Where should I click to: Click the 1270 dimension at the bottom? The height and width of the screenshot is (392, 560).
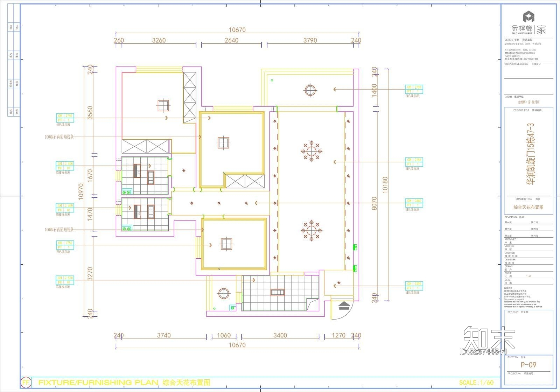click(x=338, y=335)
